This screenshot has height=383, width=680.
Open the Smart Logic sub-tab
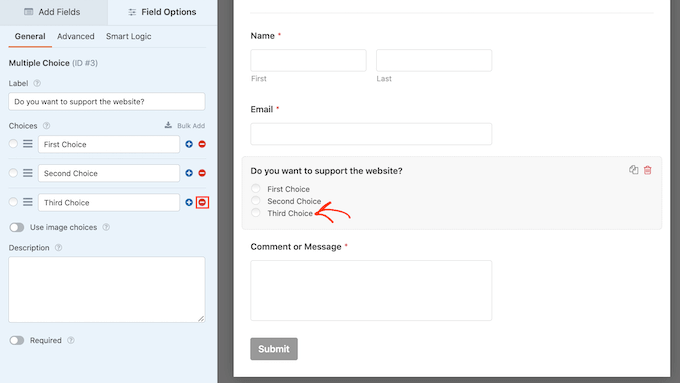(128, 36)
